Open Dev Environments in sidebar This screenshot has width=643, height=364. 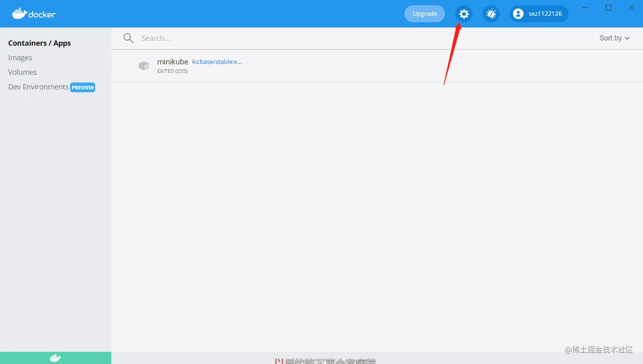(x=38, y=87)
